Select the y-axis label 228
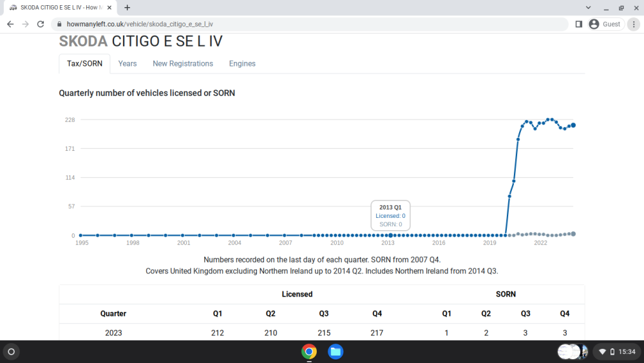The height and width of the screenshot is (363, 644). (x=70, y=120)
